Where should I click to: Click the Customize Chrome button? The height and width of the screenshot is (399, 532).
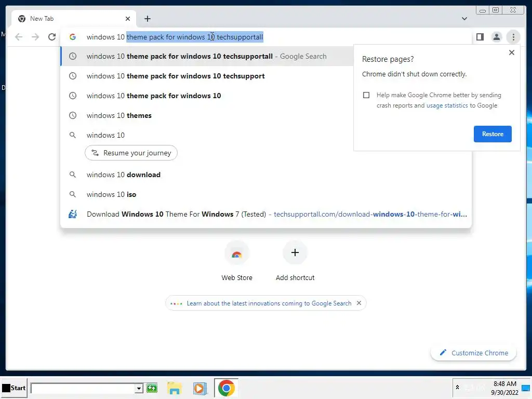point(474,353)
